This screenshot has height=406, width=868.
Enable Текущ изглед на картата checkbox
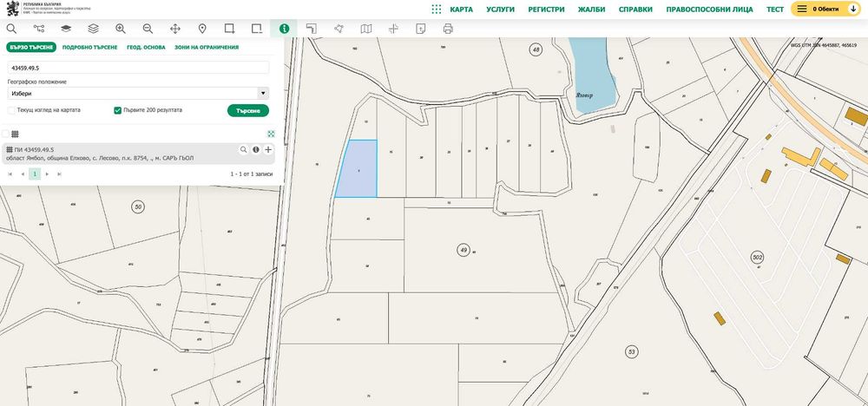coord(10,110)
